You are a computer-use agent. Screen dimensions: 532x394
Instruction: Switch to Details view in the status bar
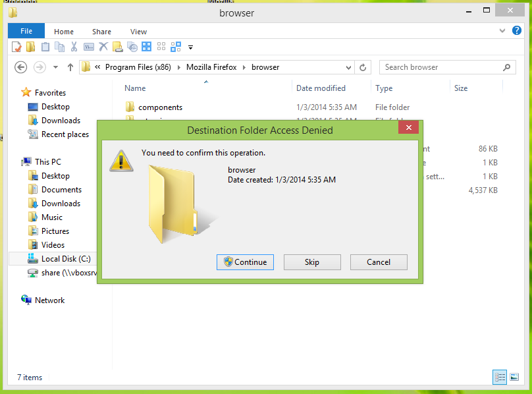pos(500,377)
